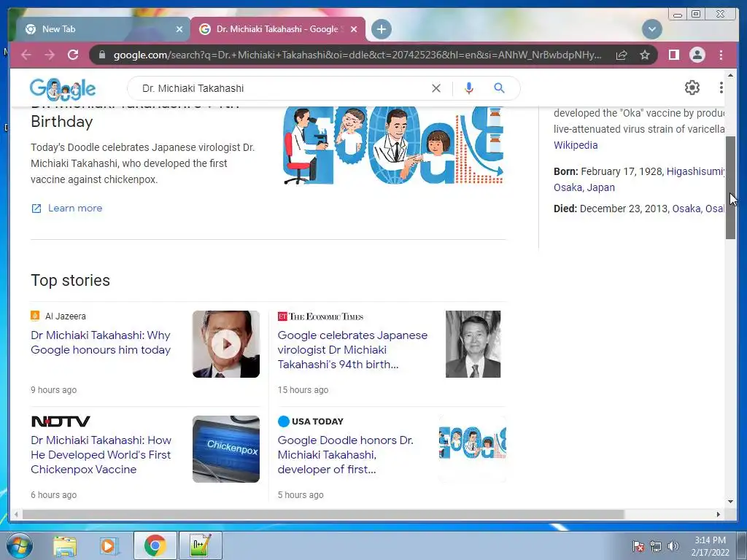Click the NDTV Chickenpox thumbnail
This screenshot has width=747, height=560.
[x=226, y=448]
